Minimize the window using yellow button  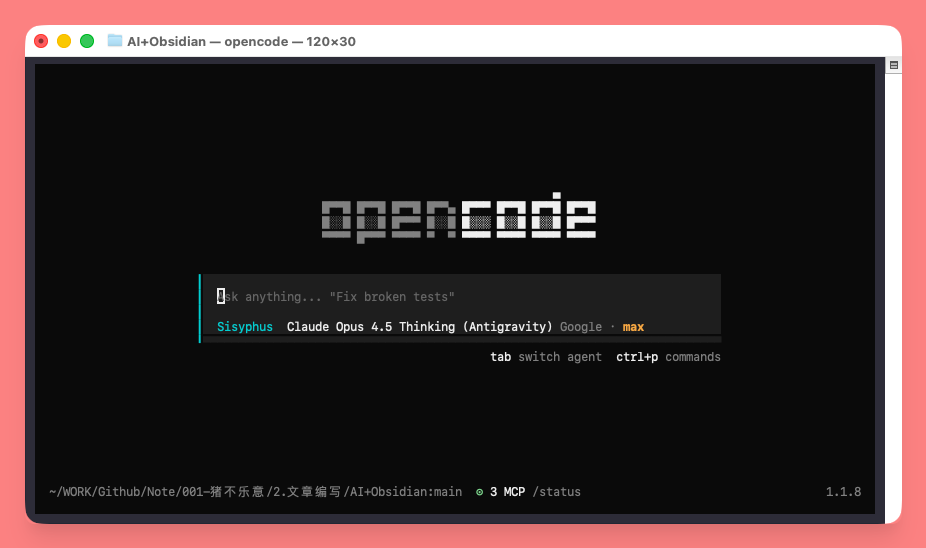click(64, 41)
